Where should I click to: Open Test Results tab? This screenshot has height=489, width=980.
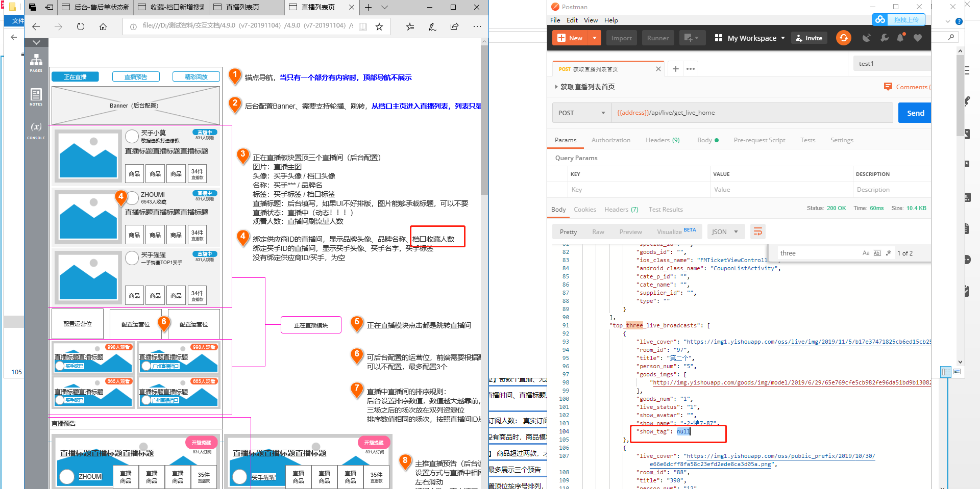pyautogui.click(x=666, y=210)
